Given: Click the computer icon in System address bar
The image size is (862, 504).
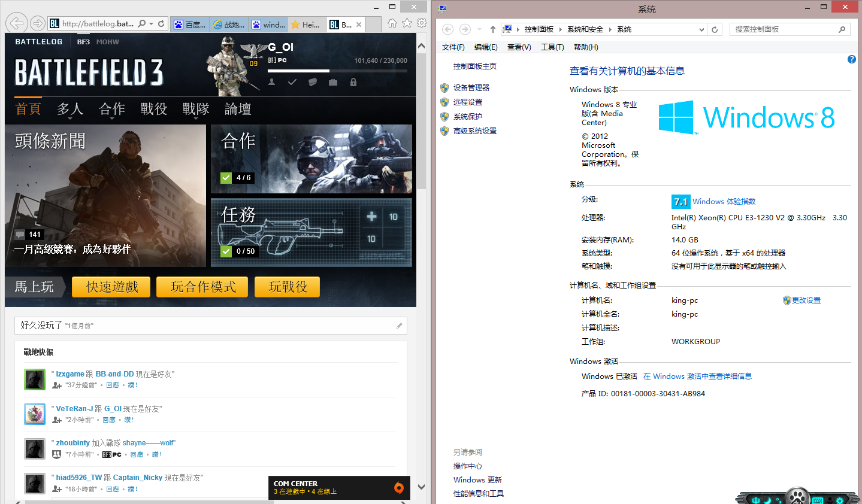Looking at the screenshot, I should coord(507,29).
